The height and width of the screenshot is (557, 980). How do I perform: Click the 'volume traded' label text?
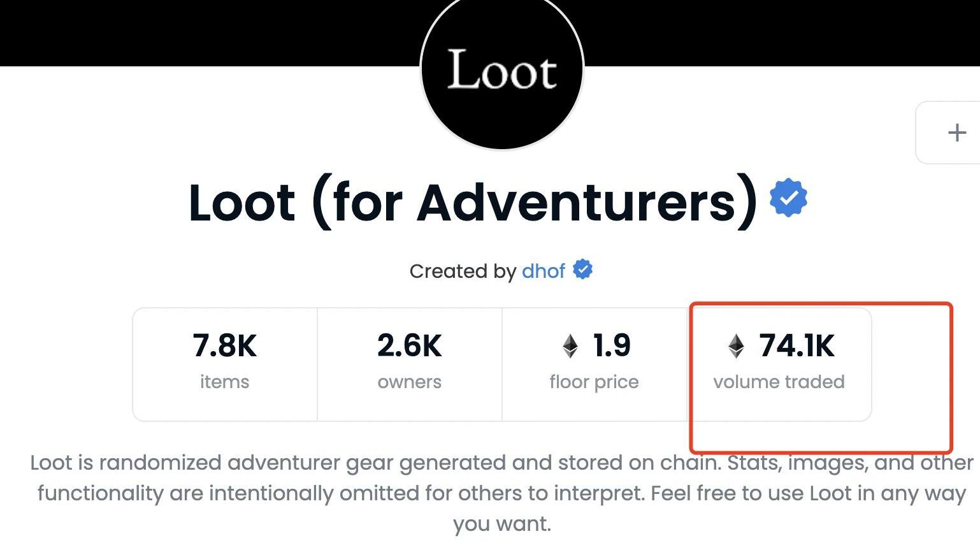[x=779, y=382]
